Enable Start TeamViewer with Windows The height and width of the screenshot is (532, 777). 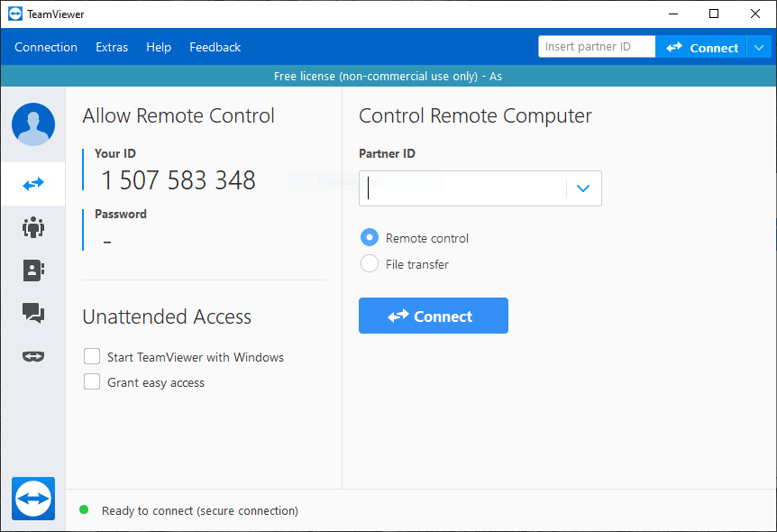(x=91, y=356)
